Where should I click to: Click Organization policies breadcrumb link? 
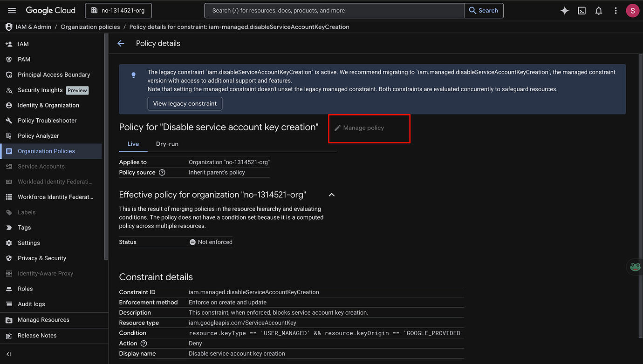click(x=90, y=27)
